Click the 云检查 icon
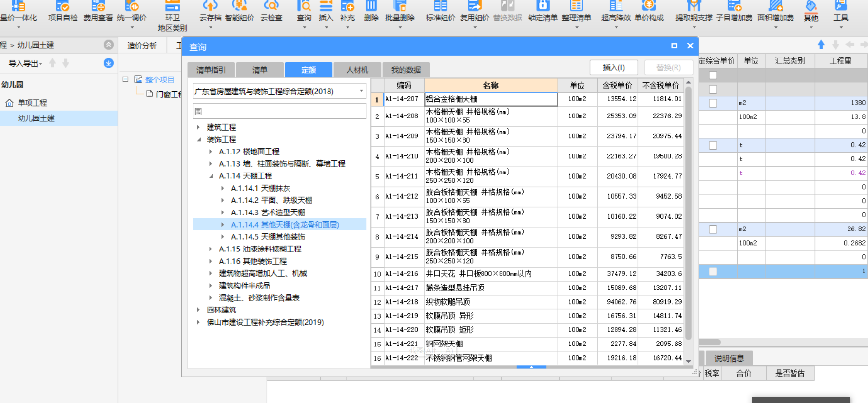The height and width of the screenshot is (403, 868). coord(271,7)
